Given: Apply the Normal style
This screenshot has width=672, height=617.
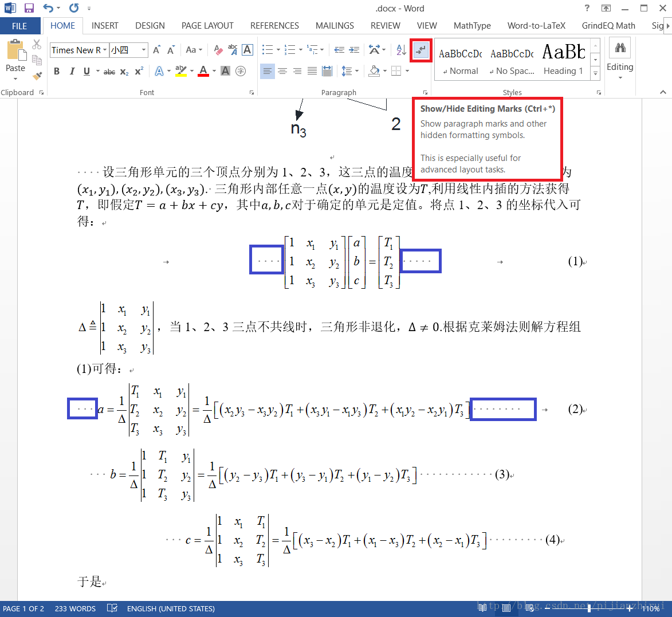Looking at the screenshot, I should click(x=461, y=60).
